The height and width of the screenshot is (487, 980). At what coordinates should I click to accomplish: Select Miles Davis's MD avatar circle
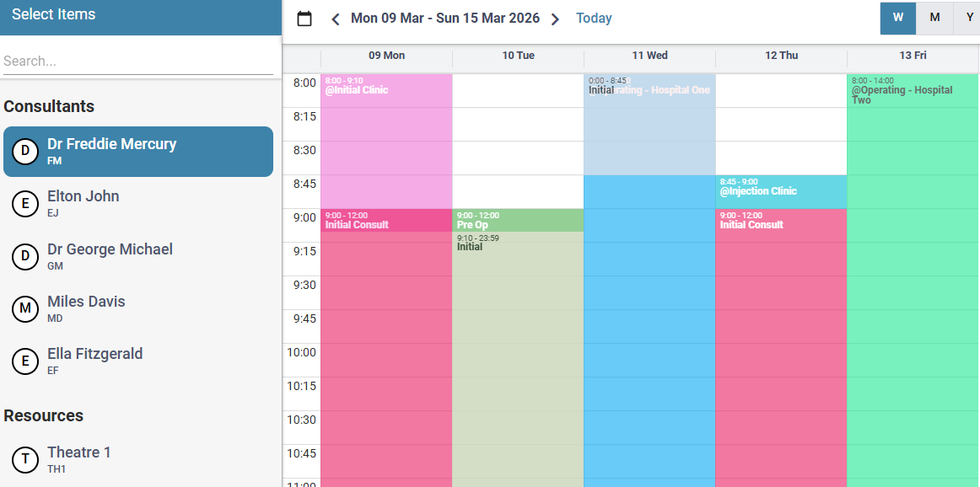24,309
